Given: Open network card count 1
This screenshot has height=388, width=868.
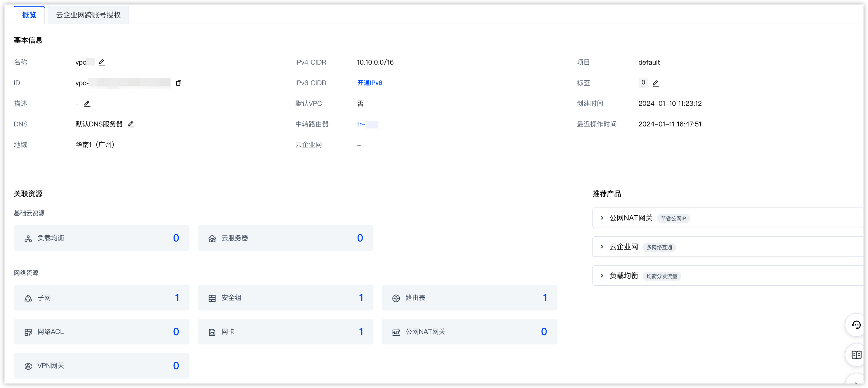Looking at the screenshot, I should point(361,332).
